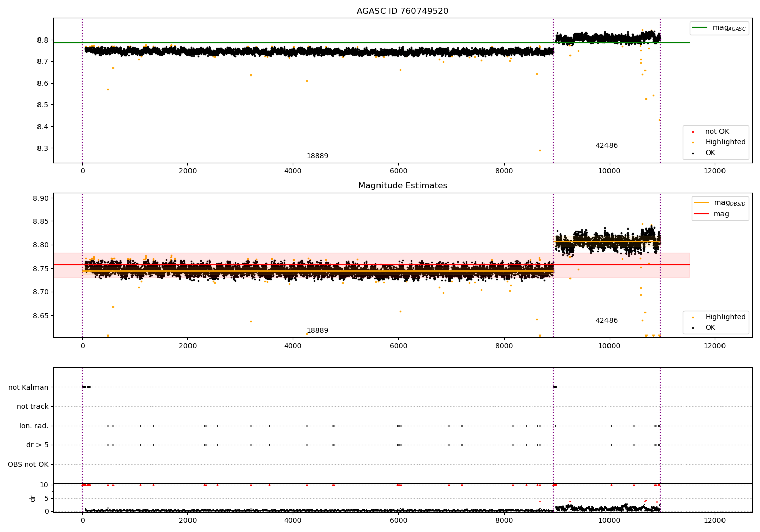Image resolution: width=760 pixels, height=532 pixels.
Task: Click the 'OBS not OK' row label
Action: tap(28, 465)
